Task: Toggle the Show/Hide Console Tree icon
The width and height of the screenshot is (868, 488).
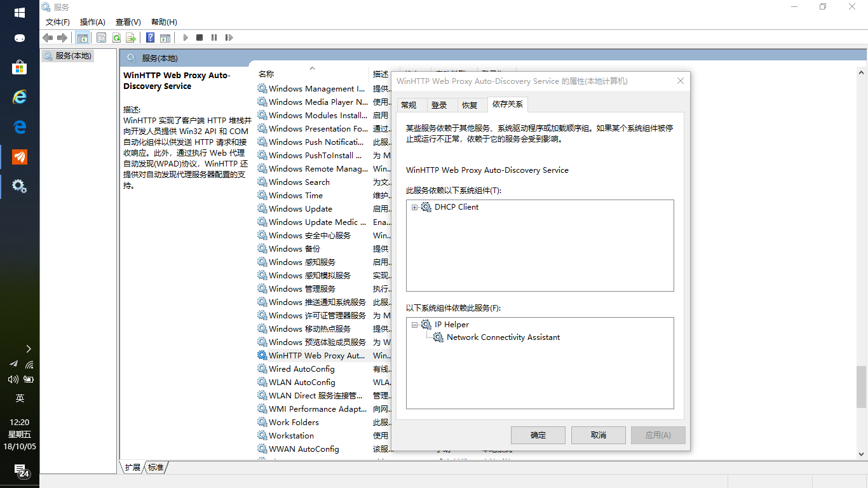Action: (82, 37)
